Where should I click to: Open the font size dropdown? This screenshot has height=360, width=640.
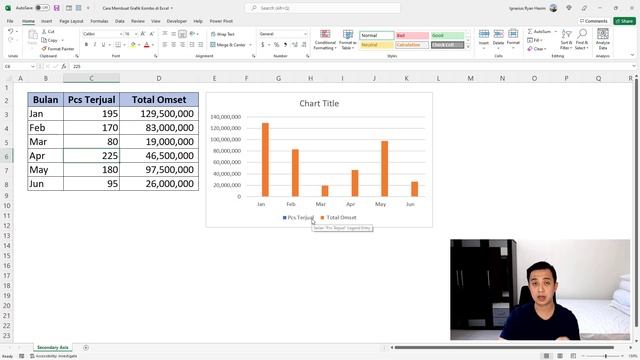click(136, 34)
